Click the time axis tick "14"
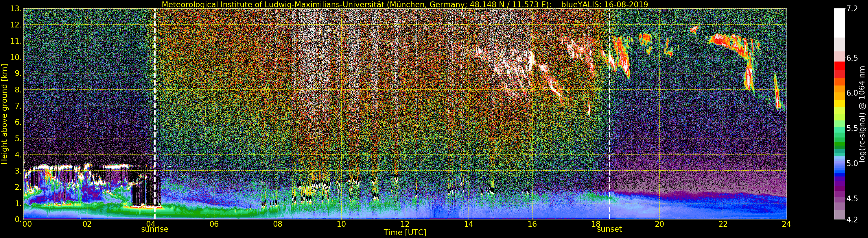Image resolution: width=868 pixels, height=238 pixels. [468, 224]
